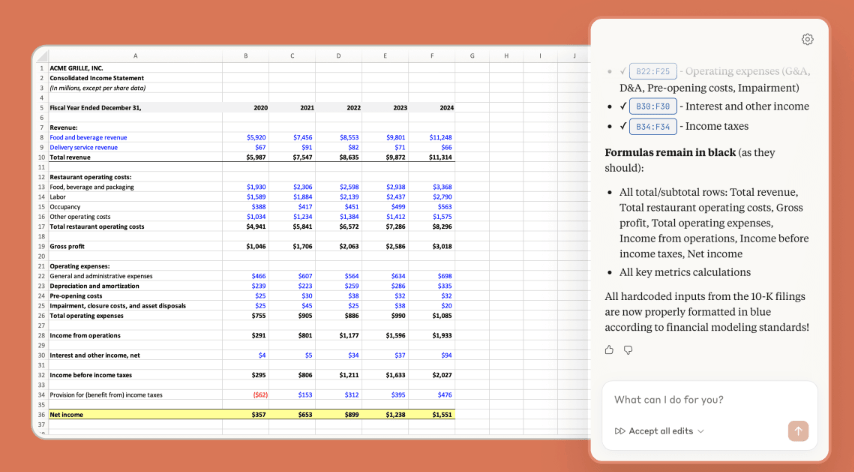Select 'Gross profit' label cell
Viewport: 854px width, 472px height.
[135, 247]
